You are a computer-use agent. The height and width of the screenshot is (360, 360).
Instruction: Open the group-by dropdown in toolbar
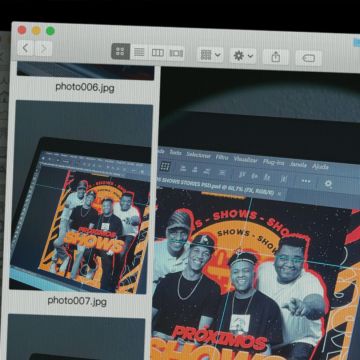pyautogui.click(x=210, y=55)
